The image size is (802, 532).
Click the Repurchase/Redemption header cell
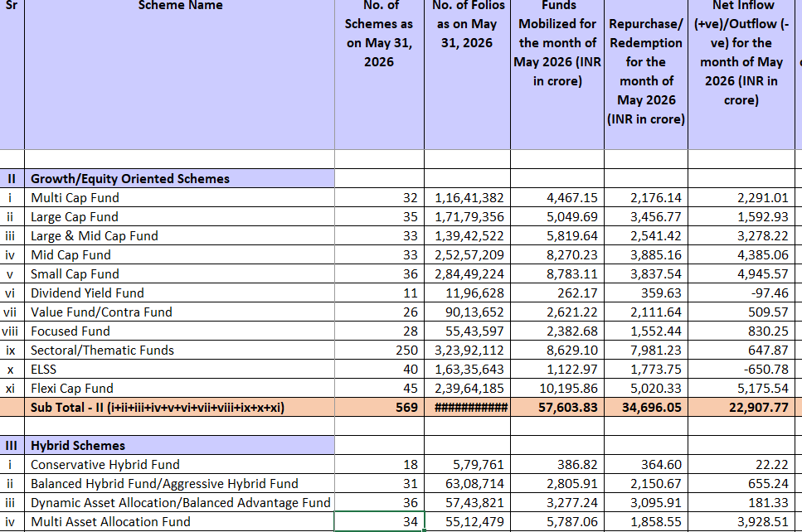[x=646, y=75]
